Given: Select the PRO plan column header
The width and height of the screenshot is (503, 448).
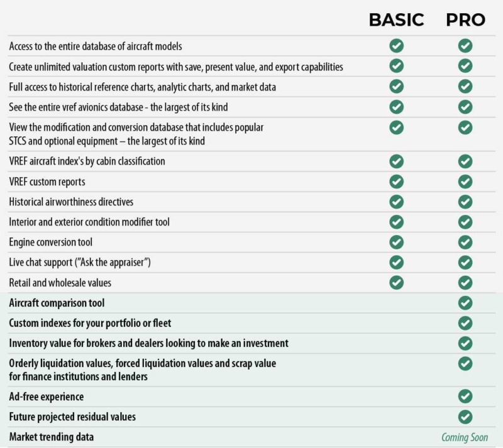Looking at the screenshot, I should 465,20.
